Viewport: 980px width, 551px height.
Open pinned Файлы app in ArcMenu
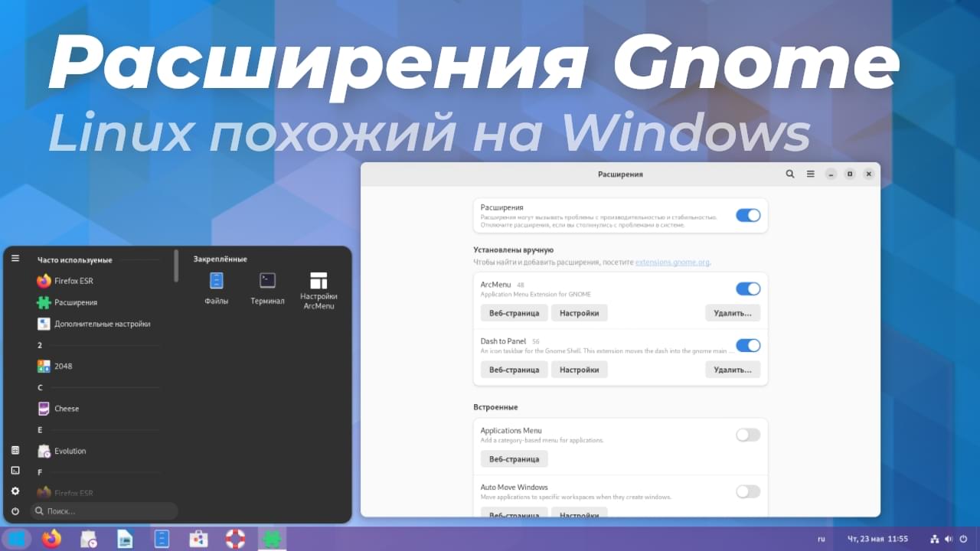click(217, 289)
